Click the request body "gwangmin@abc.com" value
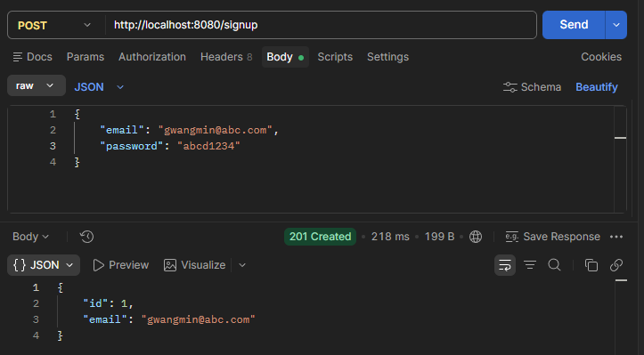Screen dimensions: 644x355 tap(216, 130)
